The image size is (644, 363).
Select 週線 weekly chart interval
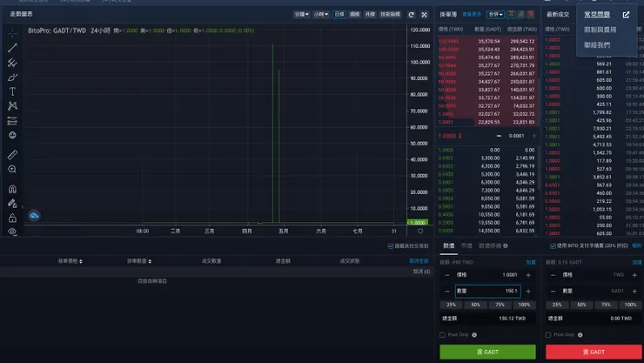(355, 15)
